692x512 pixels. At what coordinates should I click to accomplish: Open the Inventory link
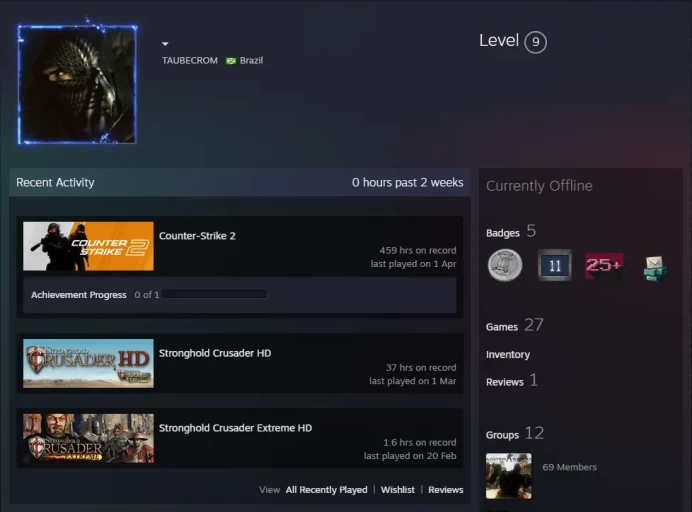click(508, 354)
